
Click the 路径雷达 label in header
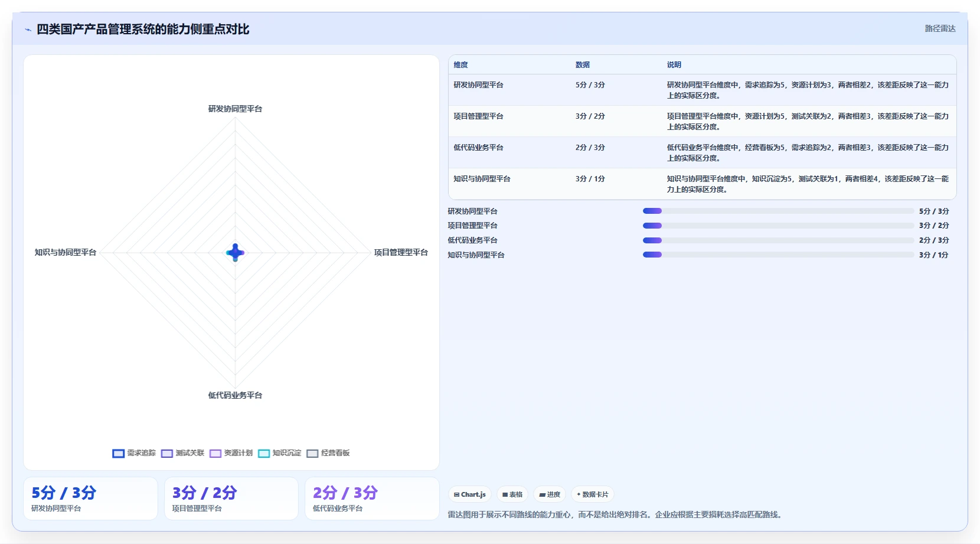(940, 28)
